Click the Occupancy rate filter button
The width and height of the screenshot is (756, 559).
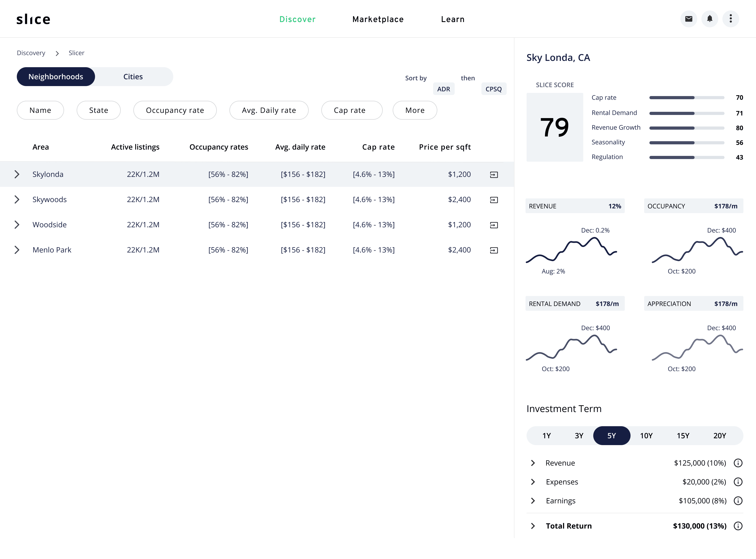click(175, 110)
